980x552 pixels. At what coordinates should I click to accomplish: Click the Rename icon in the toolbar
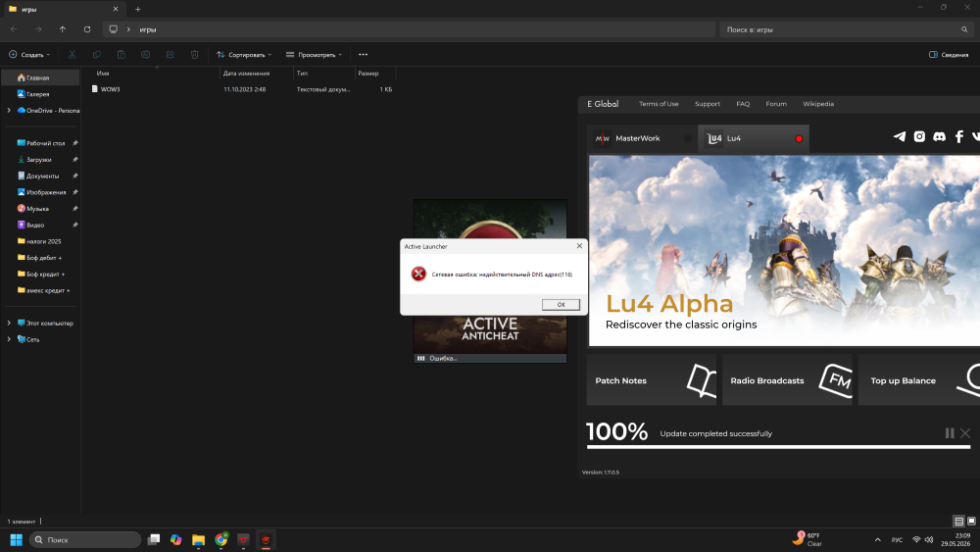(x=146, y=54)
